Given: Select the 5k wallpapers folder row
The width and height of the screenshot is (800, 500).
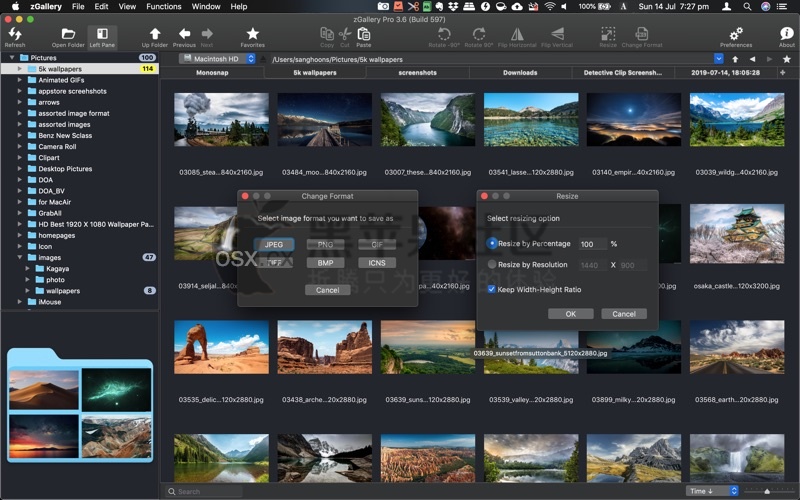Looking at the screenshot, I should coord(80,68).
